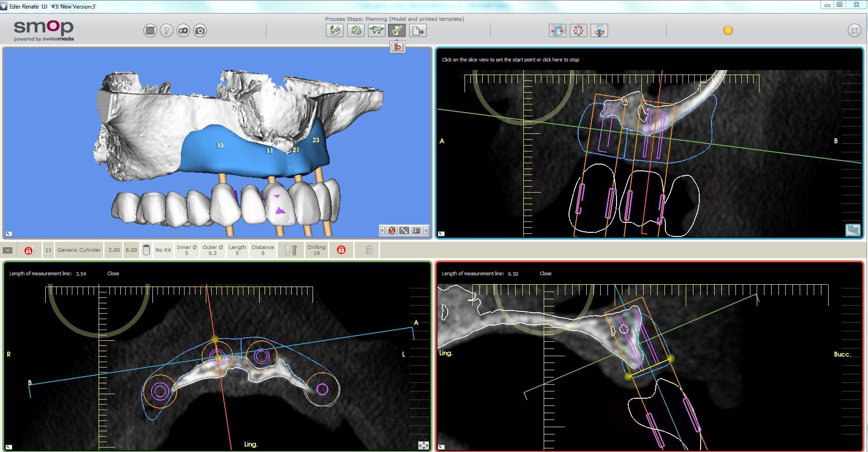Screen dimensions: 868x452
Task: Toggle the implant lock on tooth 11
Action: [x=29, y=250]
